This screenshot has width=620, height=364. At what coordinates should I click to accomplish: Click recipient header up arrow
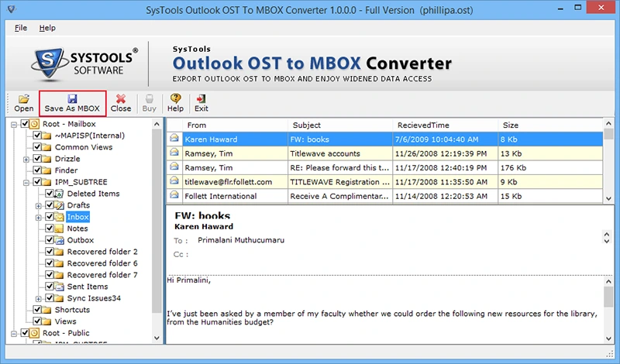click(607, 235)
